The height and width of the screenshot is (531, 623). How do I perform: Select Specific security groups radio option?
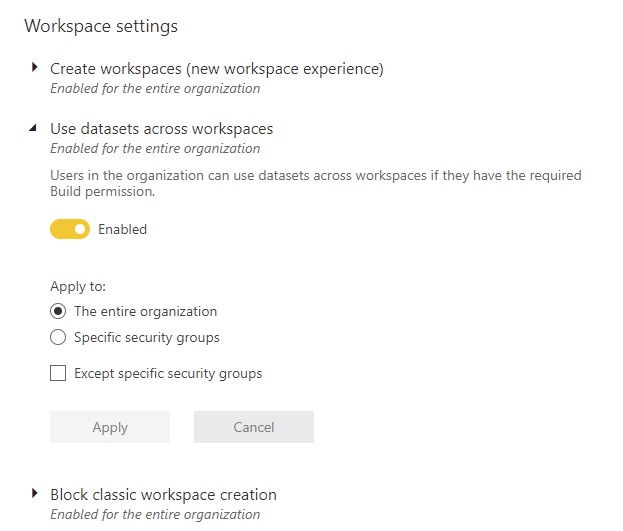[58, 337]
